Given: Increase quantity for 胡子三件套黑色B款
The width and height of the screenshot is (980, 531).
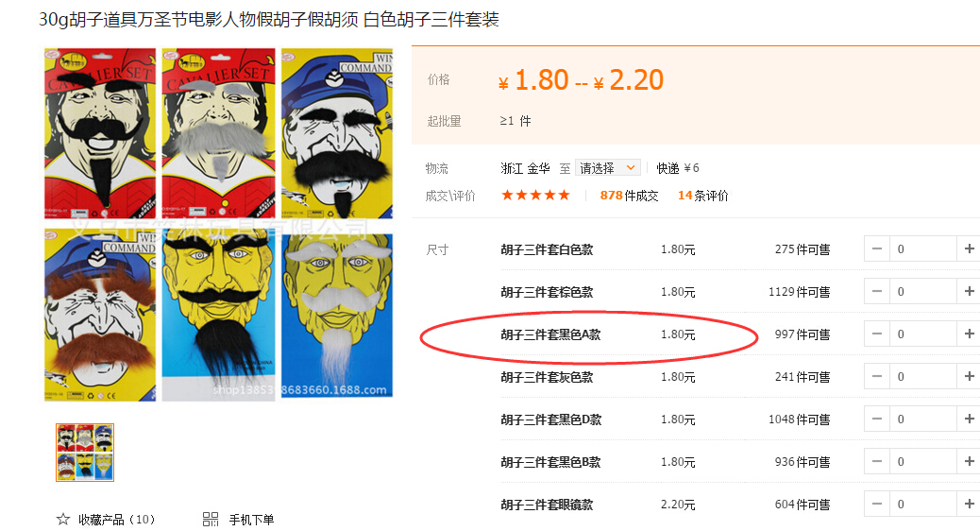Looking at the screenshot, I should pyautogui.click(x=969, y=462).
